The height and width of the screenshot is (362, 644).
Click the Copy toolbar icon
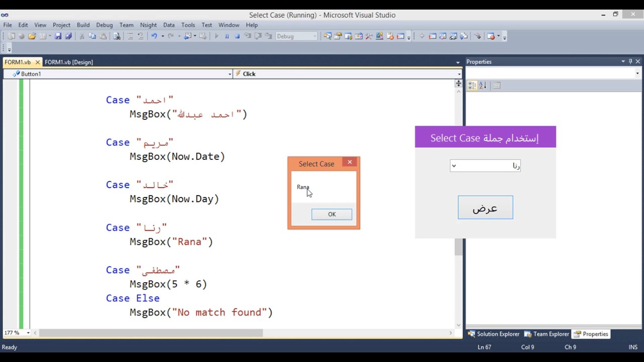(x=93, y=36)
